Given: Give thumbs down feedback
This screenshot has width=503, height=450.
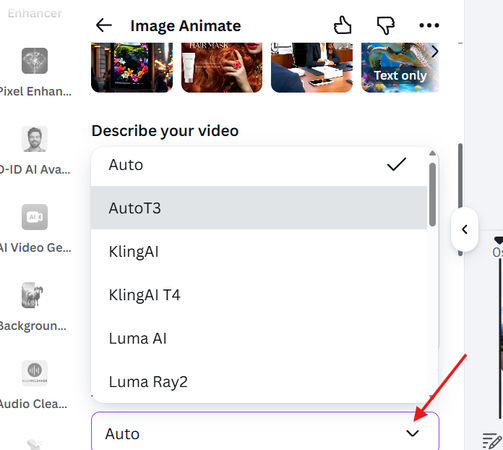Looking at the screenshot, I should click(386, 25).
